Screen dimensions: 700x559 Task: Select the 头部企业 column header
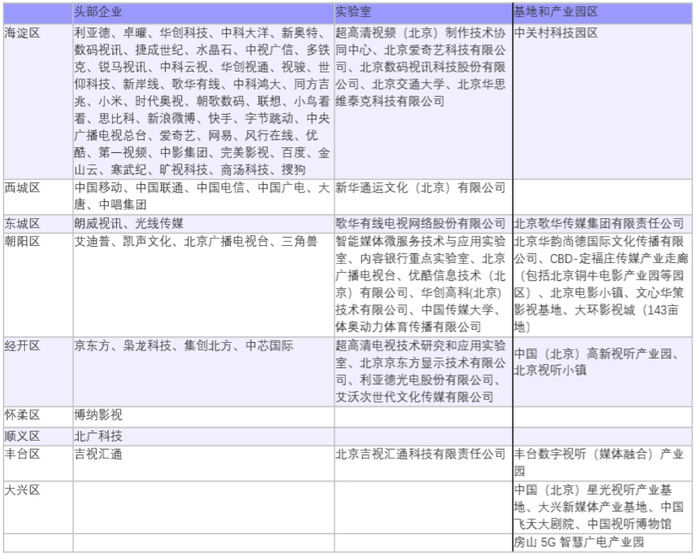(204, 13)
